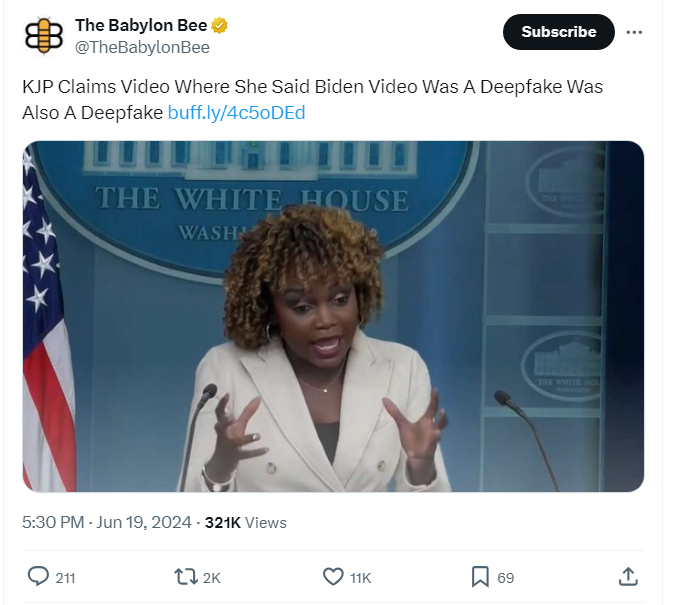675x605 pixels.
Task: Open the White House briefing image
Action: [x=333, y=316]
